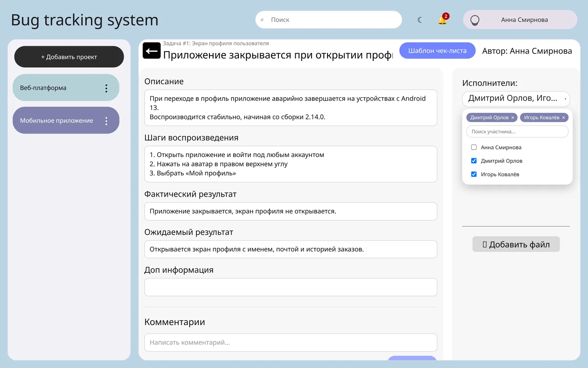Uncheck the Игорь Ковалёв checkbox

(x=474, y=174)
